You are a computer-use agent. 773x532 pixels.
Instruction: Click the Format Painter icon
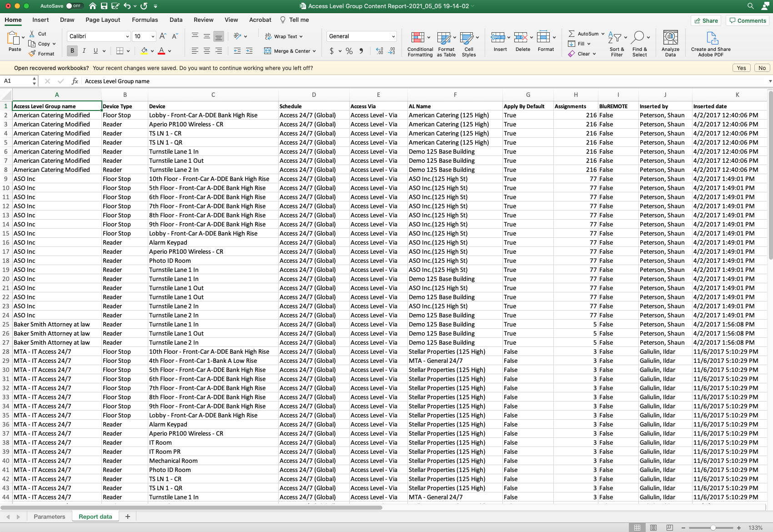click(x=31, y=53)
